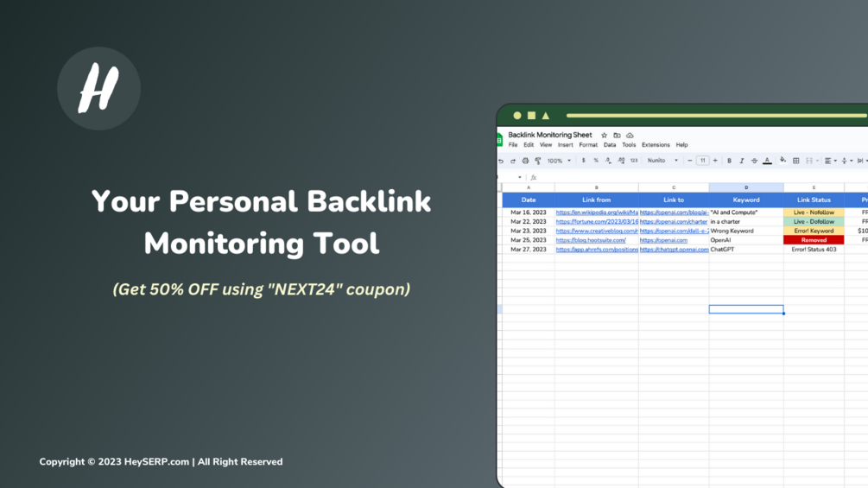This screenshot has width=868, height=488.
Task: Open the blog.hootsuite.com link
Action: point(591,241)
